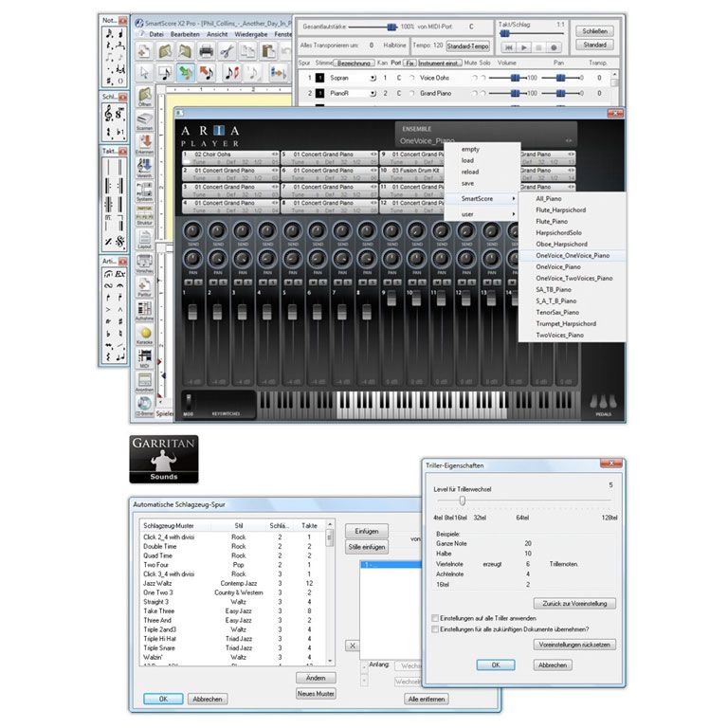Click the Garritan Sounds logo
This screenshot has width=728, height=728.
164,459
